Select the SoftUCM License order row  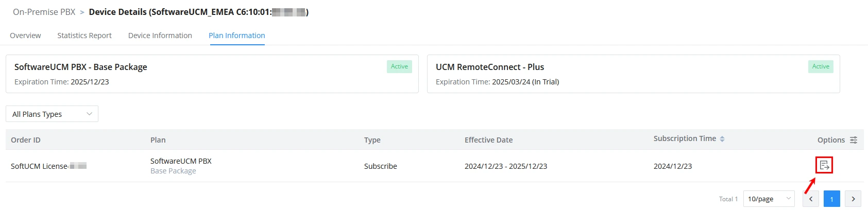(435, 166)
